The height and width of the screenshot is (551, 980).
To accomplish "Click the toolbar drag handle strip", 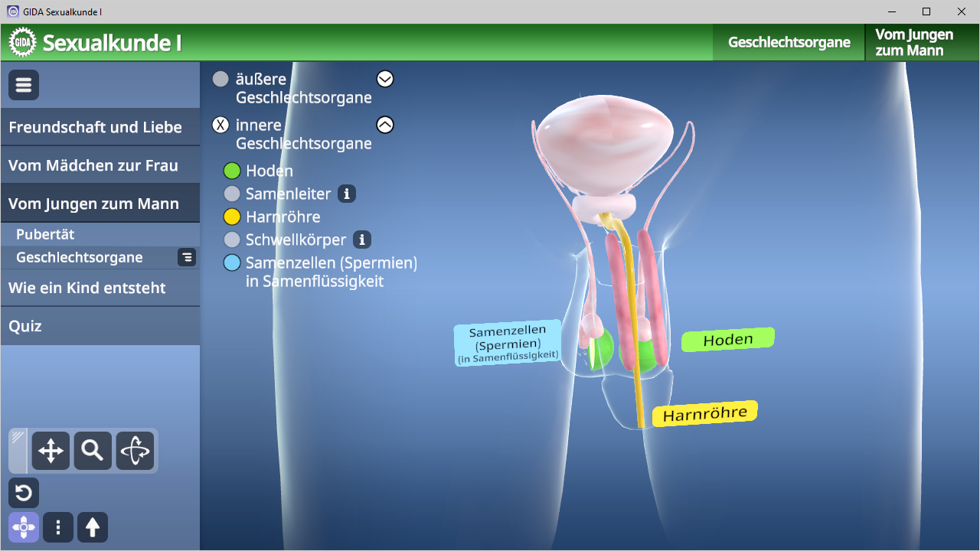I will [x=18, y=451].
